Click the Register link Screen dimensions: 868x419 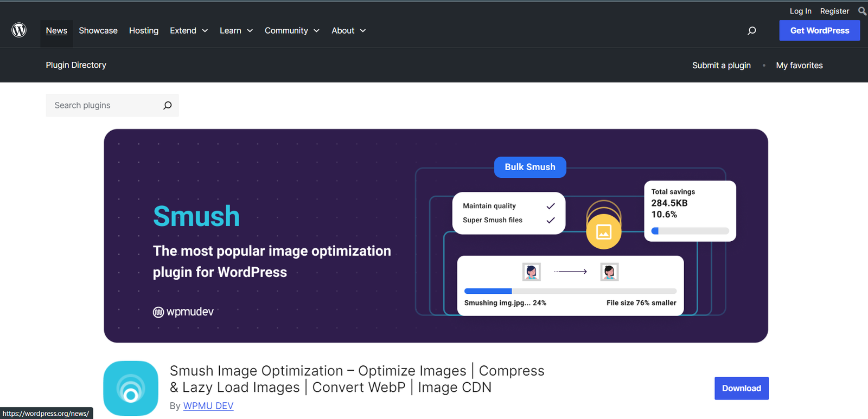pyautogui.click(x=834, y=11)
